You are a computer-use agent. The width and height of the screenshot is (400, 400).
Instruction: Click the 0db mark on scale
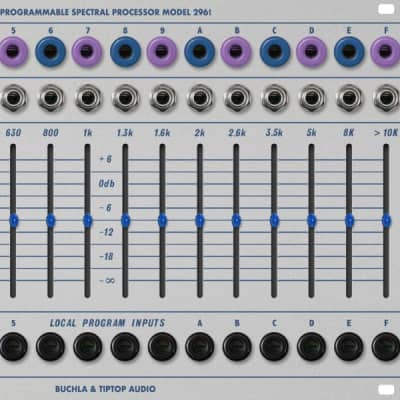click(107, 183)
